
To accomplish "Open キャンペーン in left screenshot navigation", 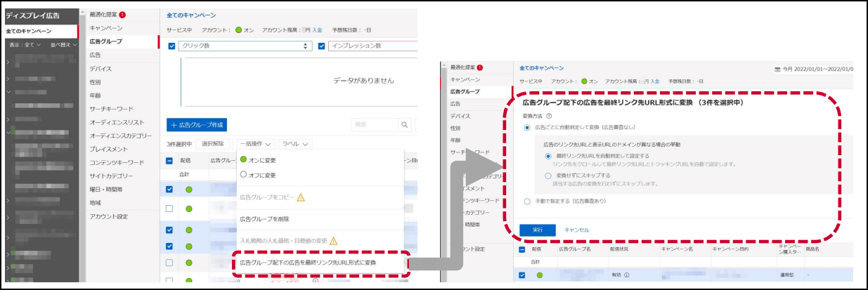I will click(x=106, y=28).
